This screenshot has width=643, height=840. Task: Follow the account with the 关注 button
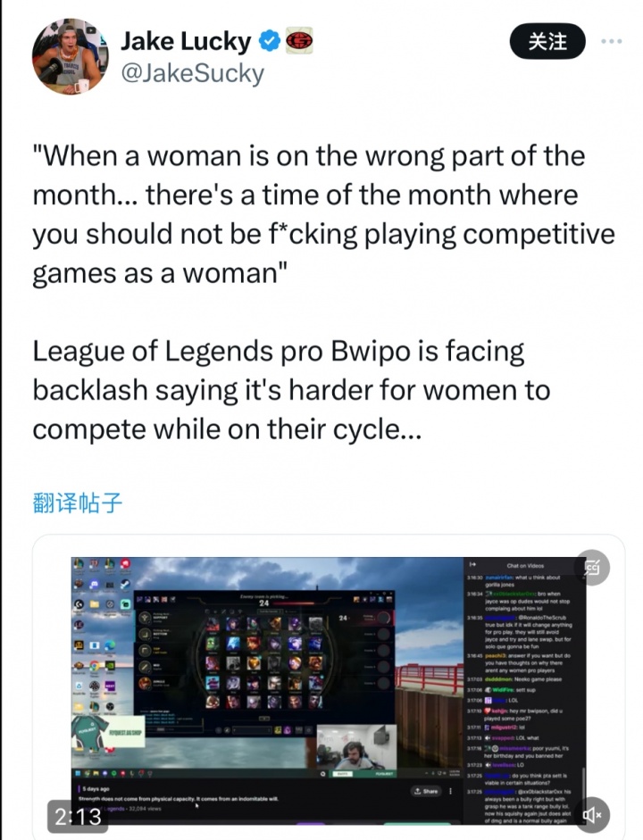point(547,41)
